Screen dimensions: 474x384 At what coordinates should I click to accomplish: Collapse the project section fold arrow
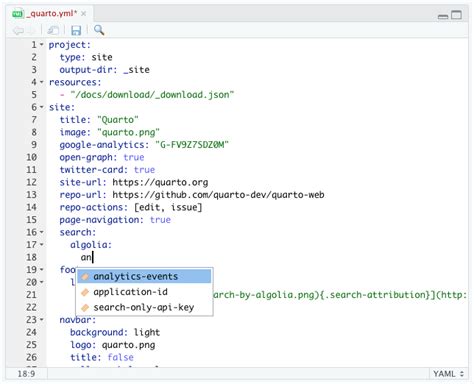(42, 45)
